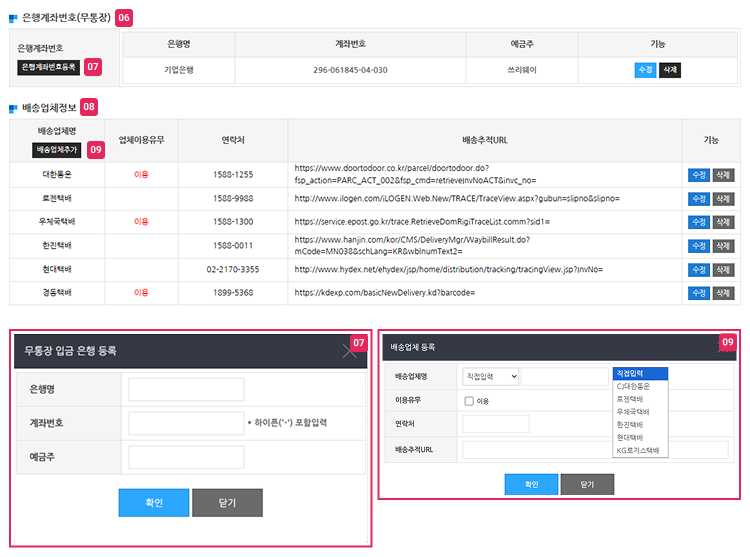The width and height of the screenshot is (750, 557).
Task: Click 이용 status in 우체국택배 row
Action: pyautogui.click(x=141, y=222)
